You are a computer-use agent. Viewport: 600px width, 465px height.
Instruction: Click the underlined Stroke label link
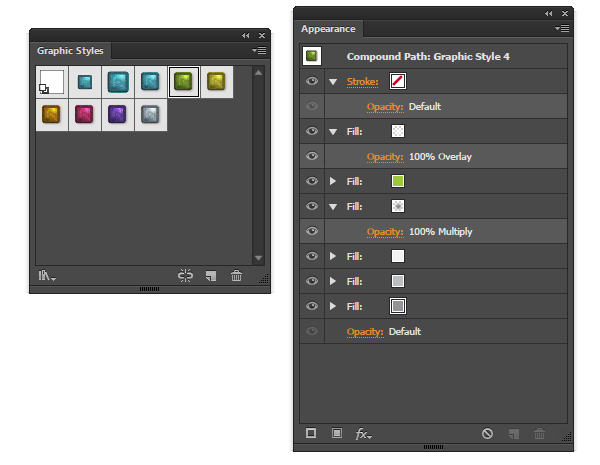pos(362,82)
